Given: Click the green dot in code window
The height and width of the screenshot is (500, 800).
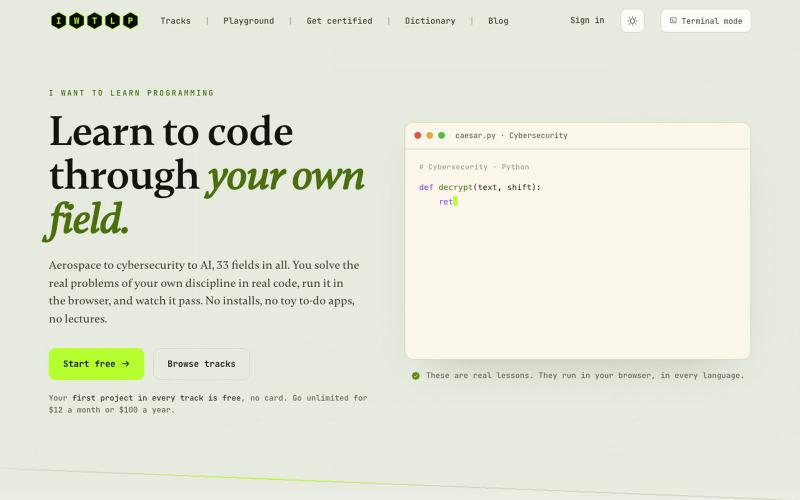Looking at the screenshot, I should point(442,135).
